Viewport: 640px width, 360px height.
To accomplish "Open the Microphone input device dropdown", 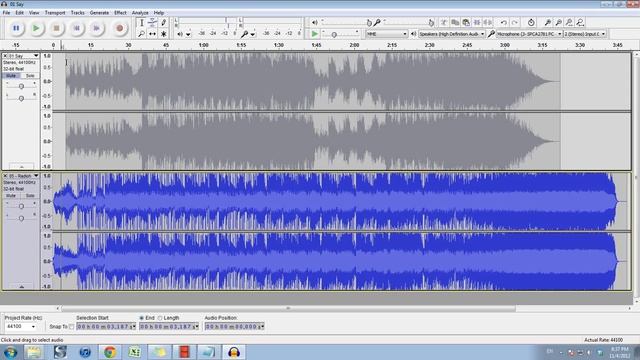I will pos(529,34).
